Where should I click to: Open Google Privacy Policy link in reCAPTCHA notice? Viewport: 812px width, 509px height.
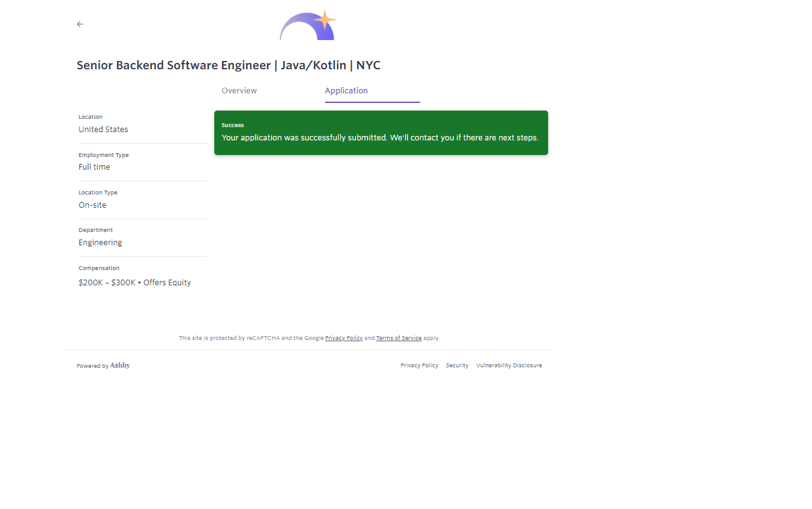[x=343, y=338]
